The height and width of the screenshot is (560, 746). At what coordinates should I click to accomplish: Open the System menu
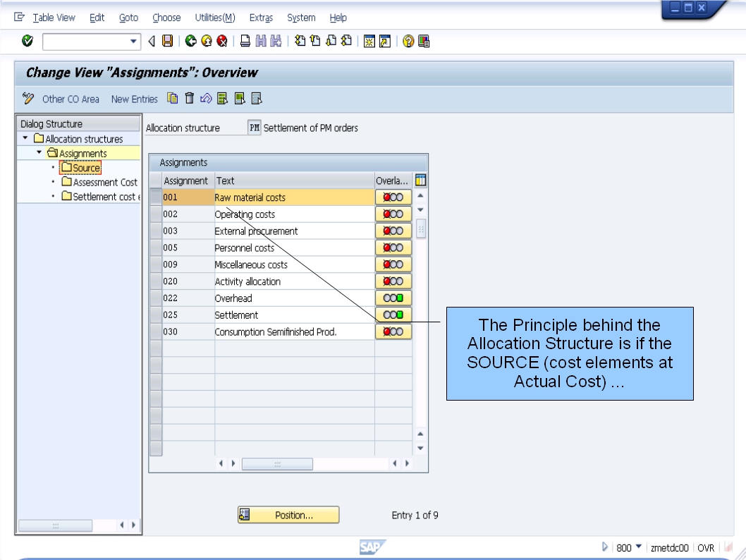click(301, 18)
